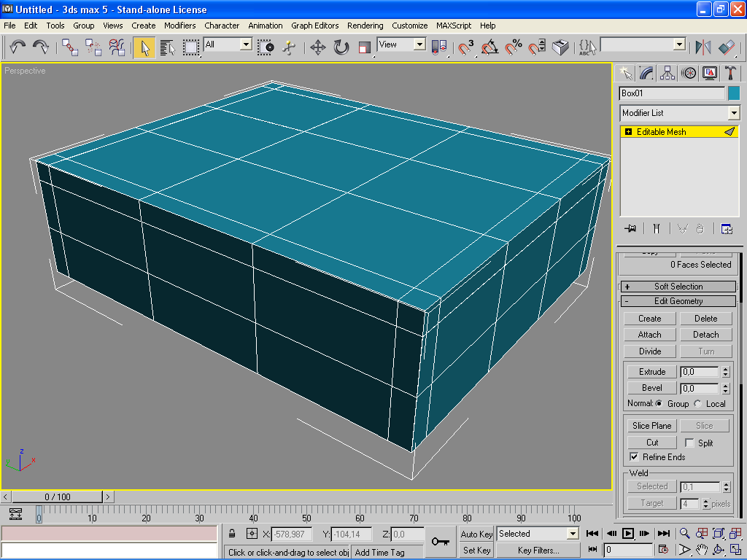This screenshot has width=747, height=560.
Task: Uncheck the Refine Ends checkbox
Action: (634, 457)
